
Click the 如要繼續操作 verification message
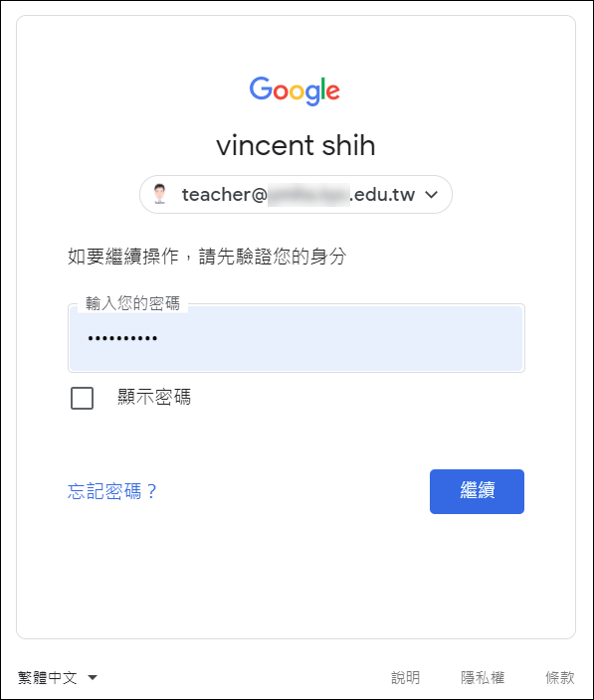(x=207, y=257)
